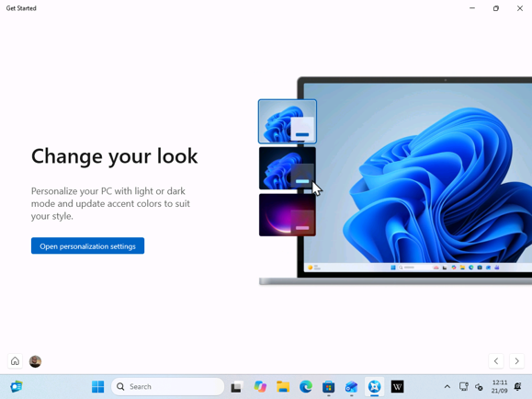The image size is (532, 399).
Task: Click the 'Change your look' heading
Action: point(114,156)
